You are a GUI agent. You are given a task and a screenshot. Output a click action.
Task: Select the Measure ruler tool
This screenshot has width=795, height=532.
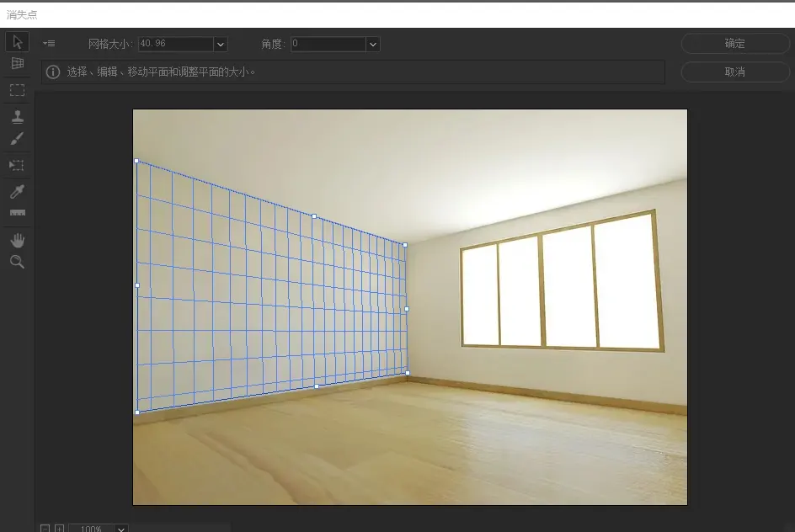(x=17, y=214)
